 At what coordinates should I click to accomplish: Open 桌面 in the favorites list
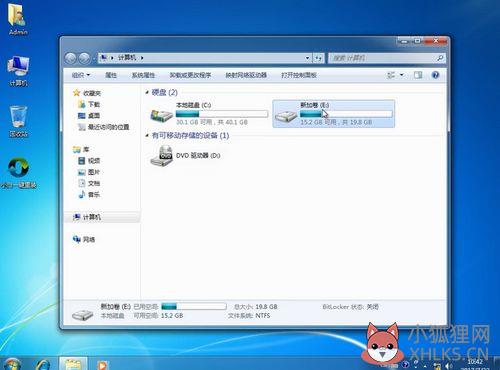(89, 116)
